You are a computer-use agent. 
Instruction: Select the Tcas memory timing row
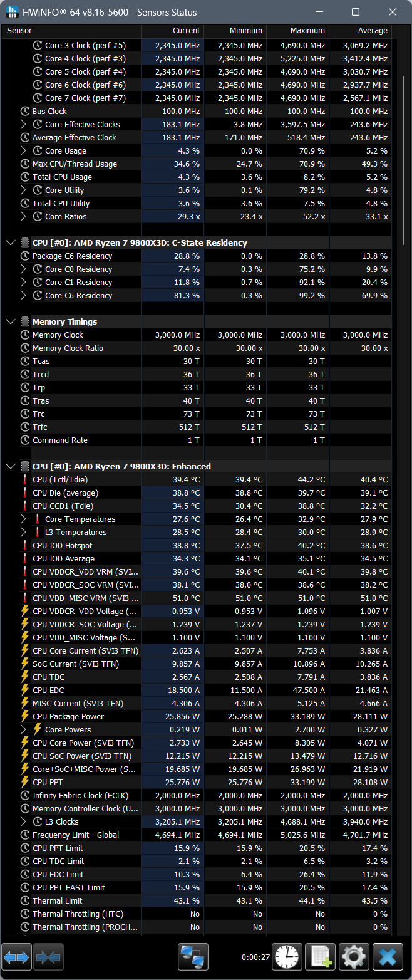[x=197, y=361]
